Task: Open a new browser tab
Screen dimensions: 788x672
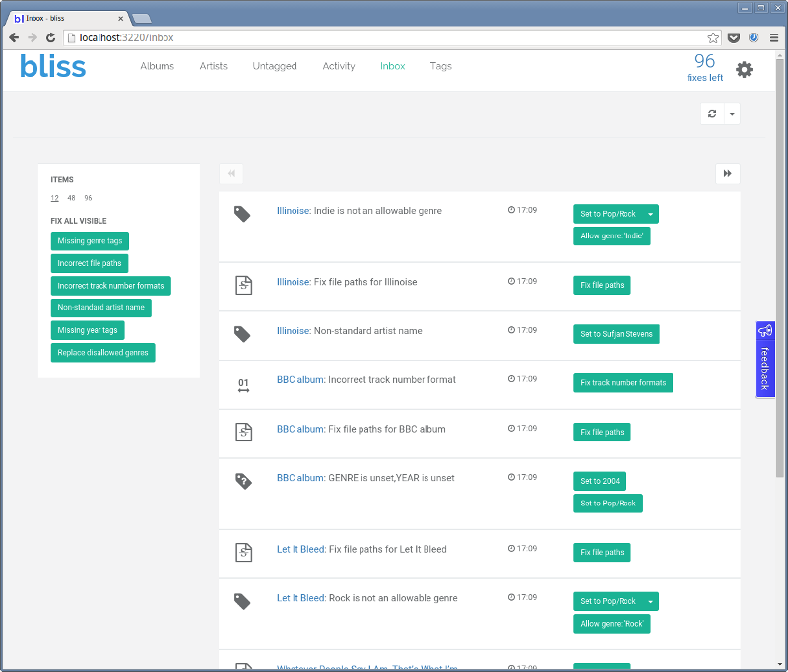Action: pyautogui.click(x=142, y=19)
